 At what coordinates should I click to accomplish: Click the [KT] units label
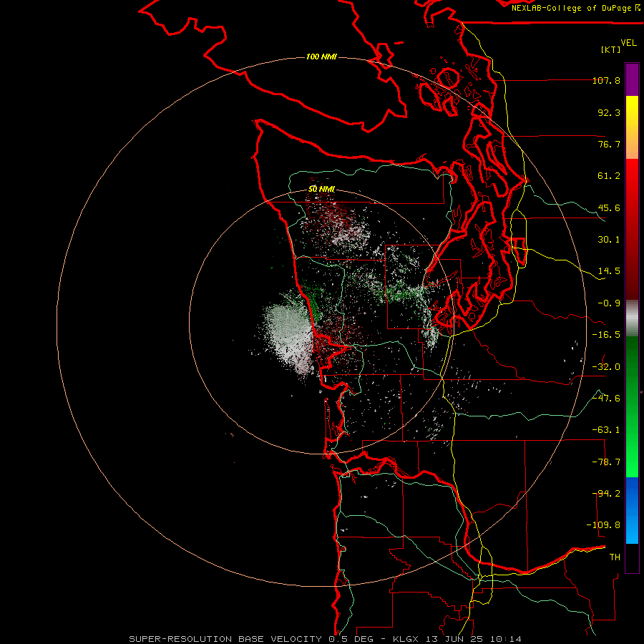coord(611,49)
